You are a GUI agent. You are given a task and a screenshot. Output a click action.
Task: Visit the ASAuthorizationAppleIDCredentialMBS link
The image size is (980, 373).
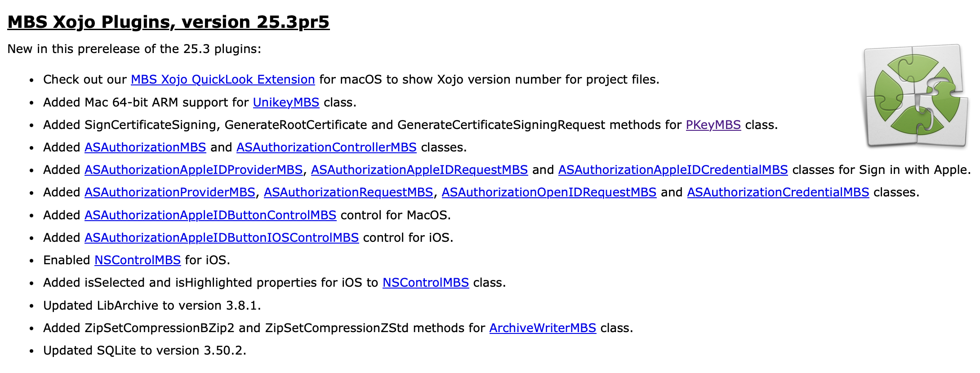tap(673, 170)
